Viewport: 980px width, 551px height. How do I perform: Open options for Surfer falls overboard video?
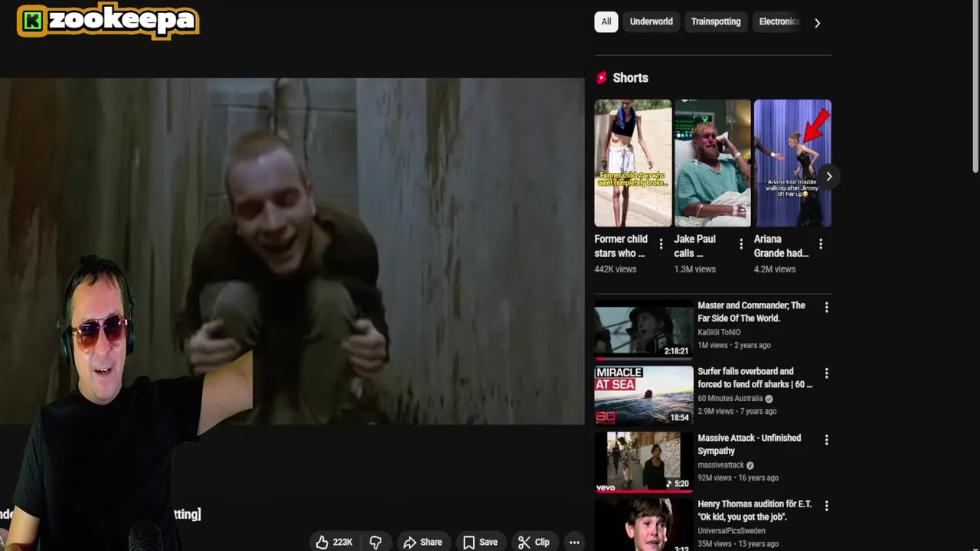click(826, 373)
